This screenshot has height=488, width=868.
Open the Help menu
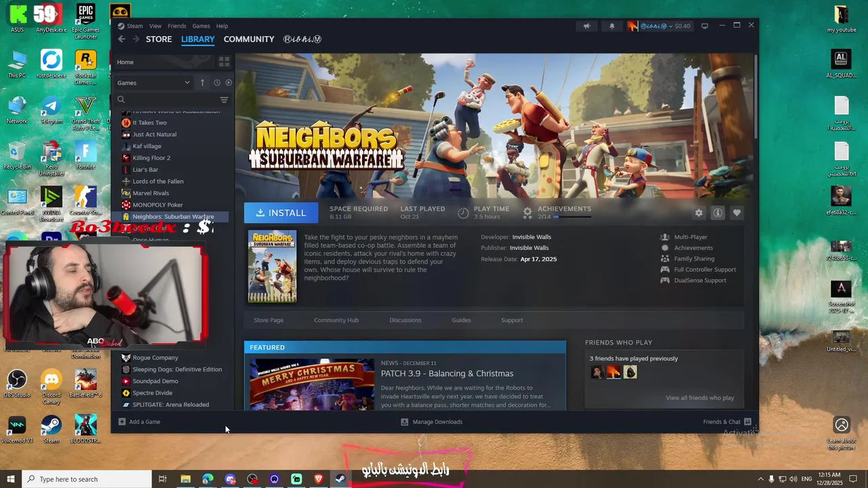(x=222, y=26)
